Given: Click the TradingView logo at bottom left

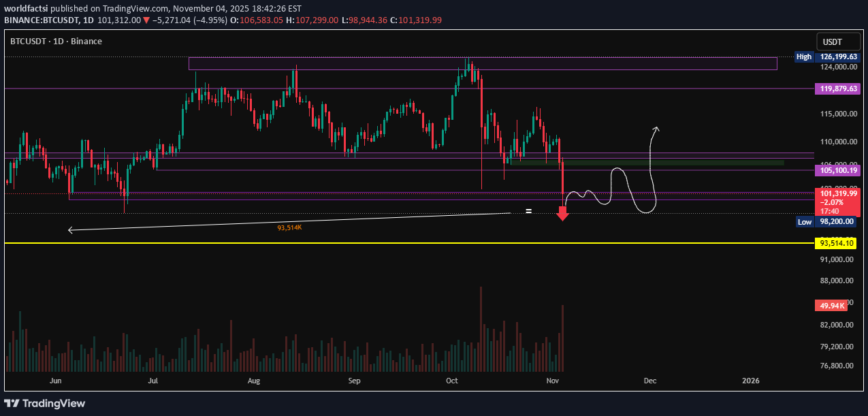Looking at the screenshot, I should click(43, 403).
